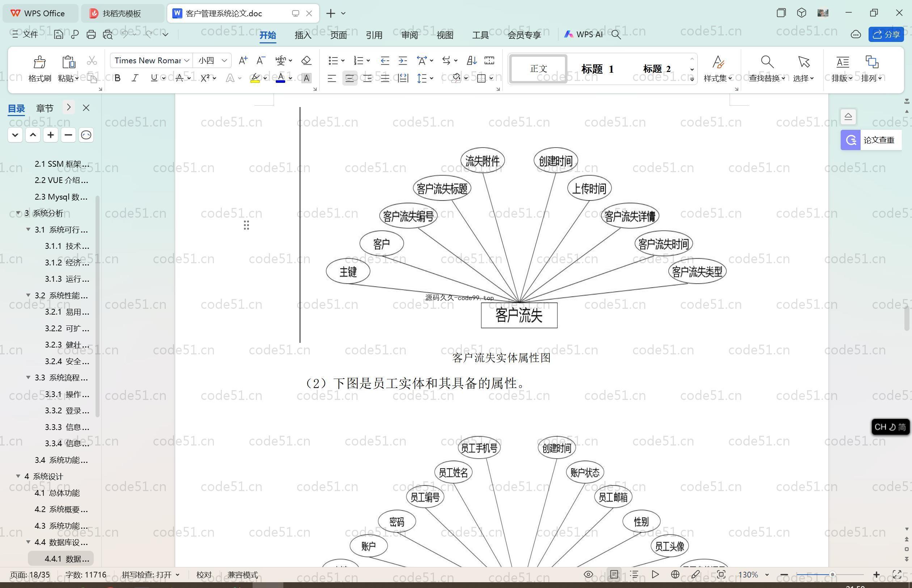
Task: Decrease font size with A- icon
Action: 261,60
